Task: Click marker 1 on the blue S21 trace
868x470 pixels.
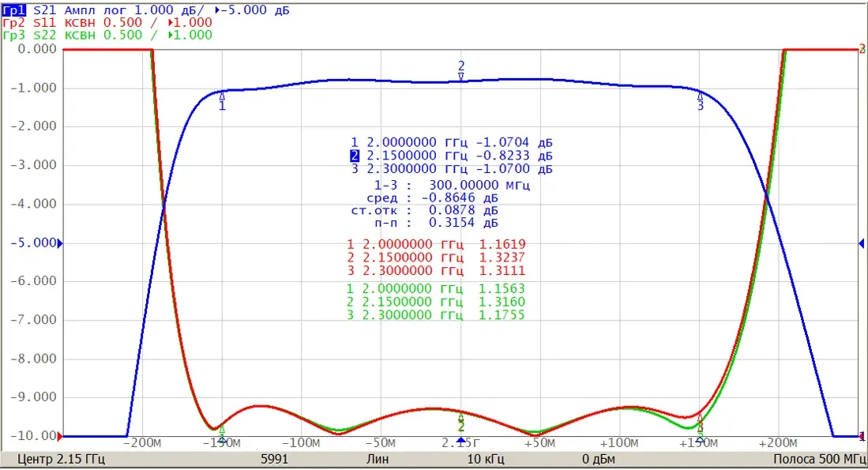Action: (222, 101)
